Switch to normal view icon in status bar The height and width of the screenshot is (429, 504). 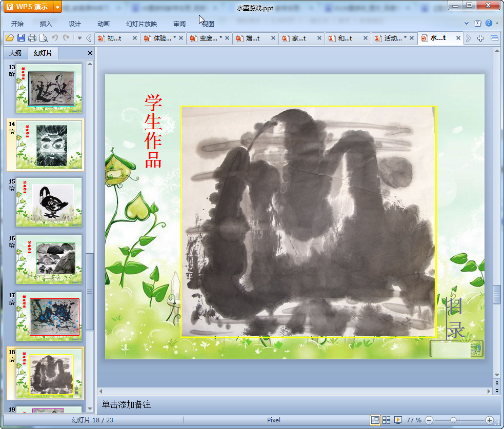375,420
